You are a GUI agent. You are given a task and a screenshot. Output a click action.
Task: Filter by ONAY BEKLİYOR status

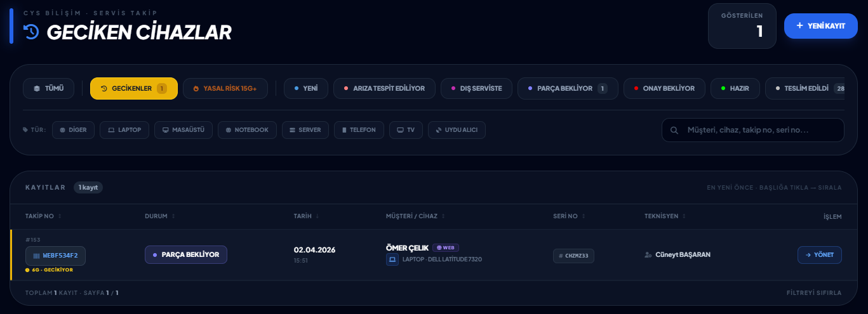tap(664, 88)
